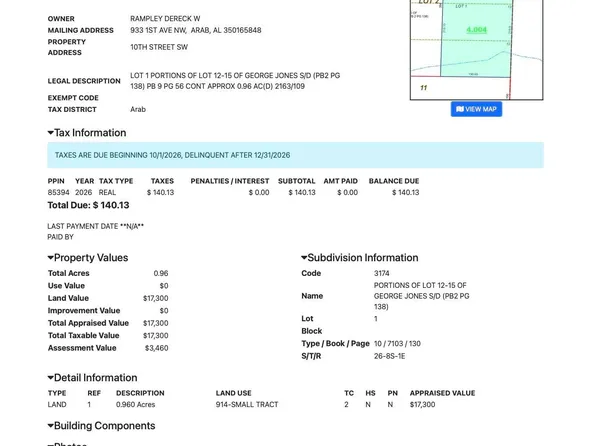Image resolution: width=596 pixels, height=446 pixels.
Task: Collapse the Property Values section
Action: pyautogui.click(x=88, y=258)
